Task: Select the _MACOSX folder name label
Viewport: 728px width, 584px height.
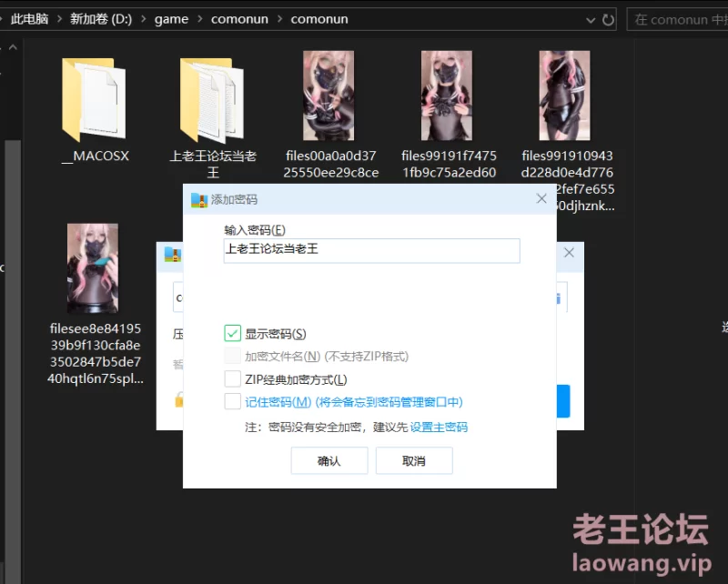Action: [96, 156]
